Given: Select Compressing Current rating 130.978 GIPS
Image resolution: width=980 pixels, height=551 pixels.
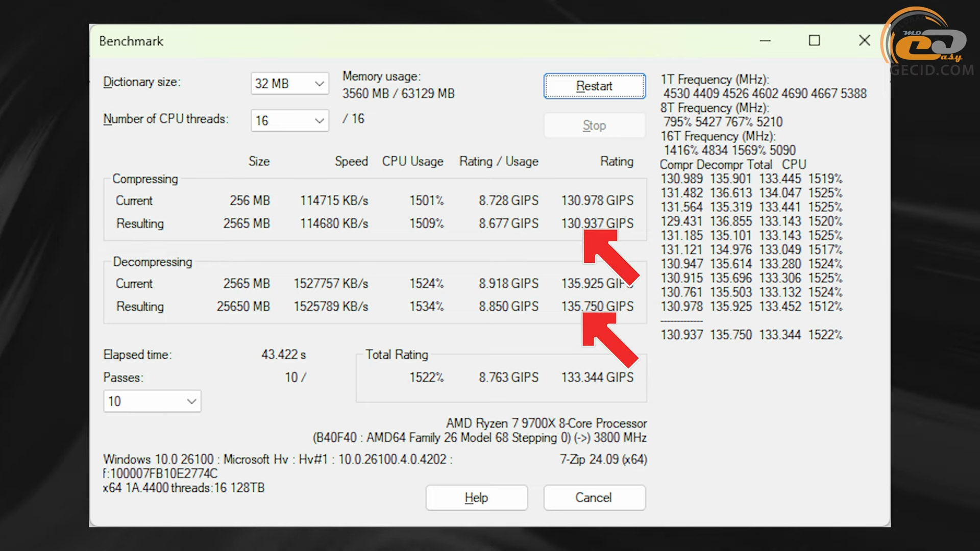Looking at the screenshot, I should (597, 201).
